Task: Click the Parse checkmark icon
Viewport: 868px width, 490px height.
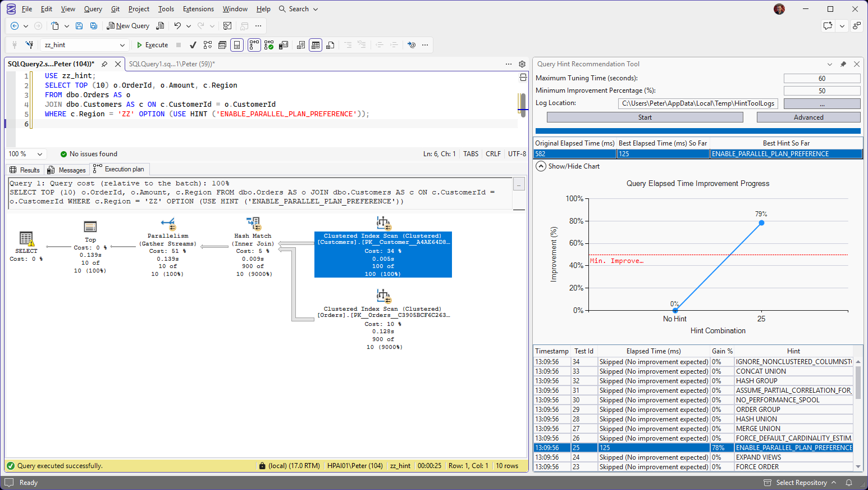Action: (193, 45)
